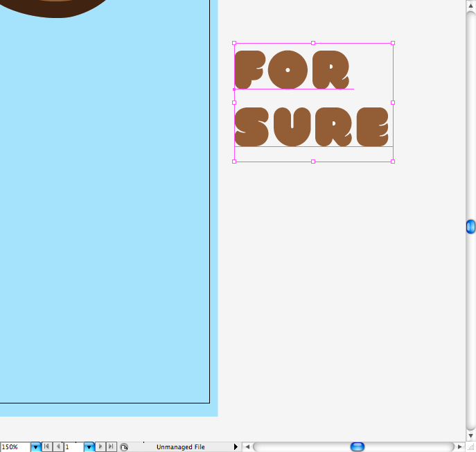Viewport: 476px width, 452px height.
Task: Click the bottom-center handle of text frame
Action: click(313, 162)
